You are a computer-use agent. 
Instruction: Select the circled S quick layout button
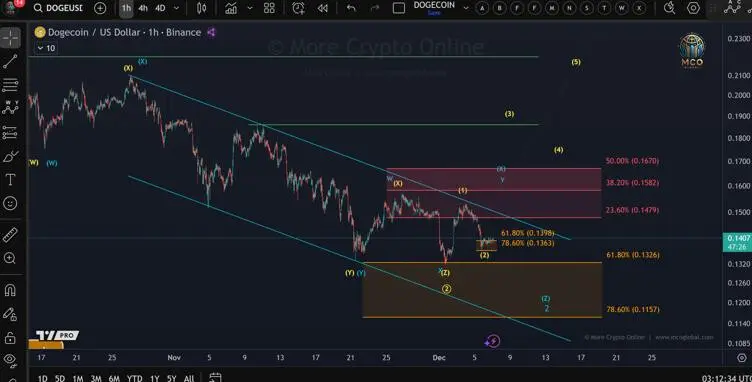coord(587,8)
